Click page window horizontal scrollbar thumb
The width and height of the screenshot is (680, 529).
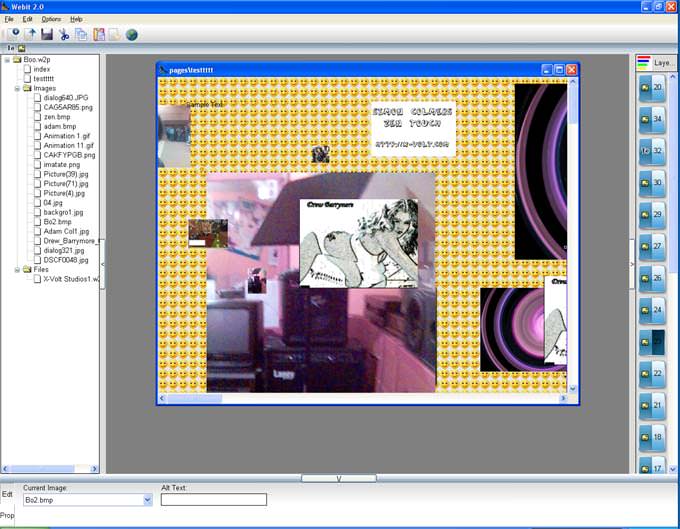195,398
